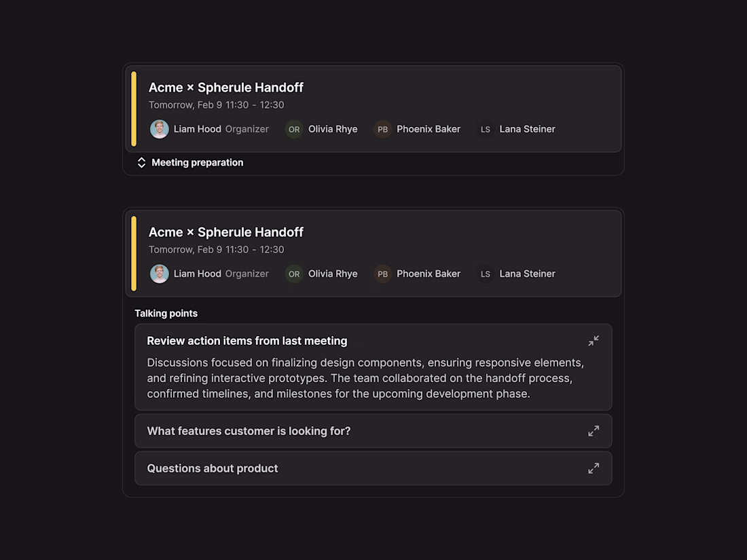Click Liam Hood's avatar in bottom card
Viewport: 747px width, 560px height.
(160, 274)
